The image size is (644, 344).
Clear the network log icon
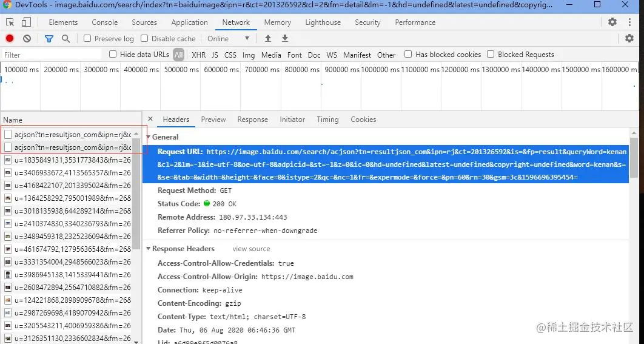pyautogui.click(x=27, y=38)
